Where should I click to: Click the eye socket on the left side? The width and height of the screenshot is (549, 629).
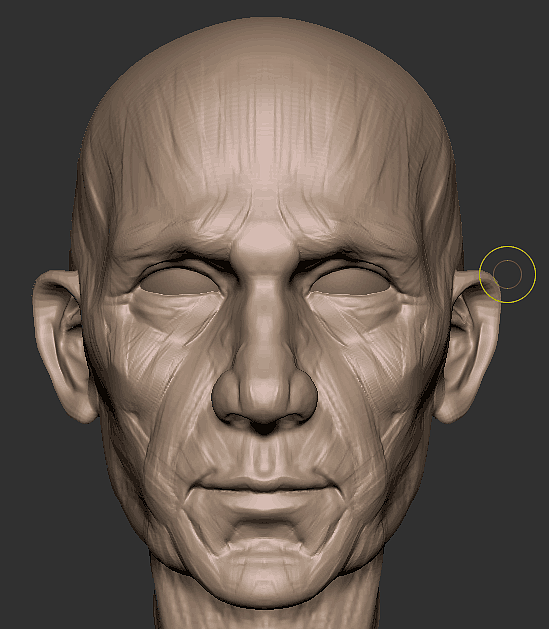tap(180, 280)
